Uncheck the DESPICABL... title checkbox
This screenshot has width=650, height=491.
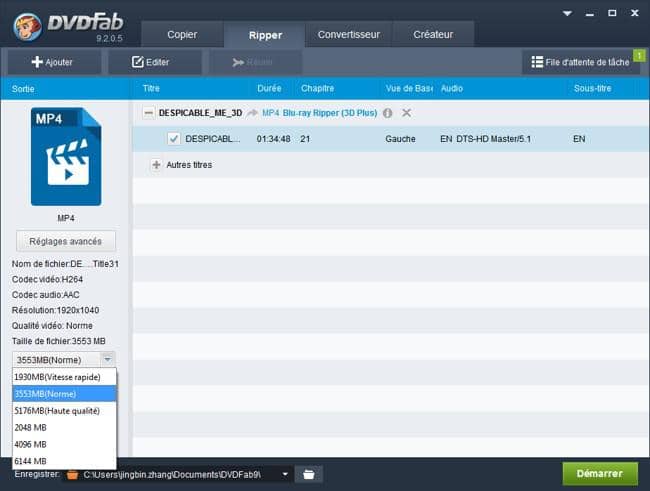pos(174,139)
